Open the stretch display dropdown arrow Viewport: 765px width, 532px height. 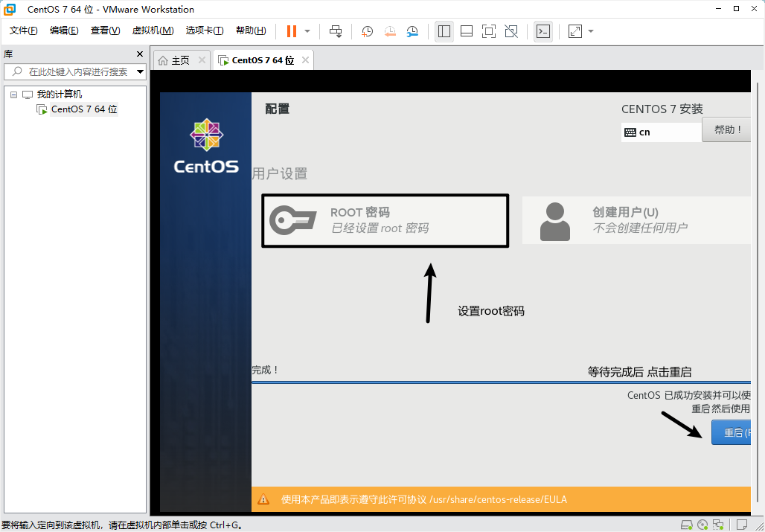coord(591,31)
